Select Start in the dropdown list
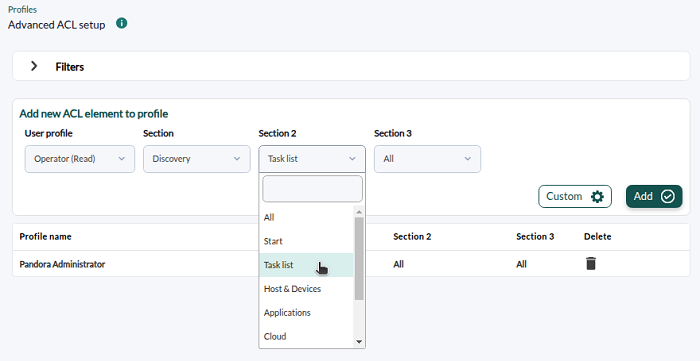 306,241
